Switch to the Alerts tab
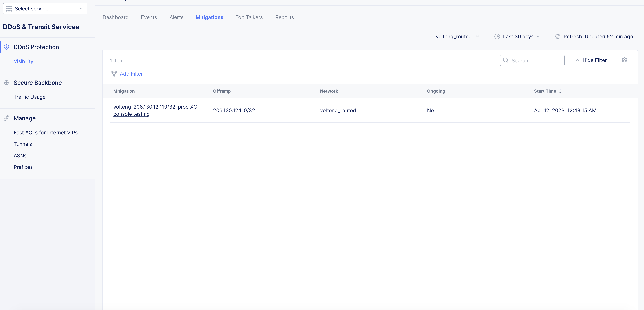Viewport: 644px width, 310px height. (x=176, y=17)
